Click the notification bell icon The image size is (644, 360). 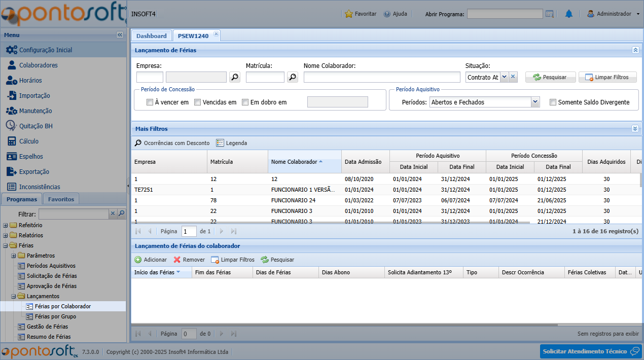569,14
